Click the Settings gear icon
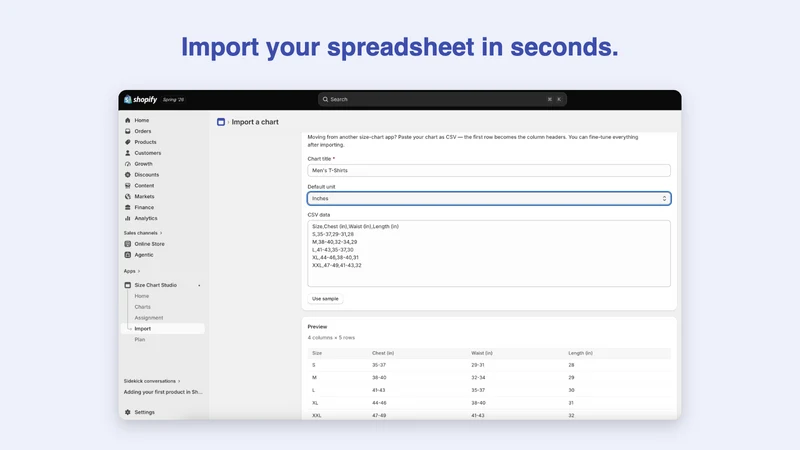 tap(128, 412)
